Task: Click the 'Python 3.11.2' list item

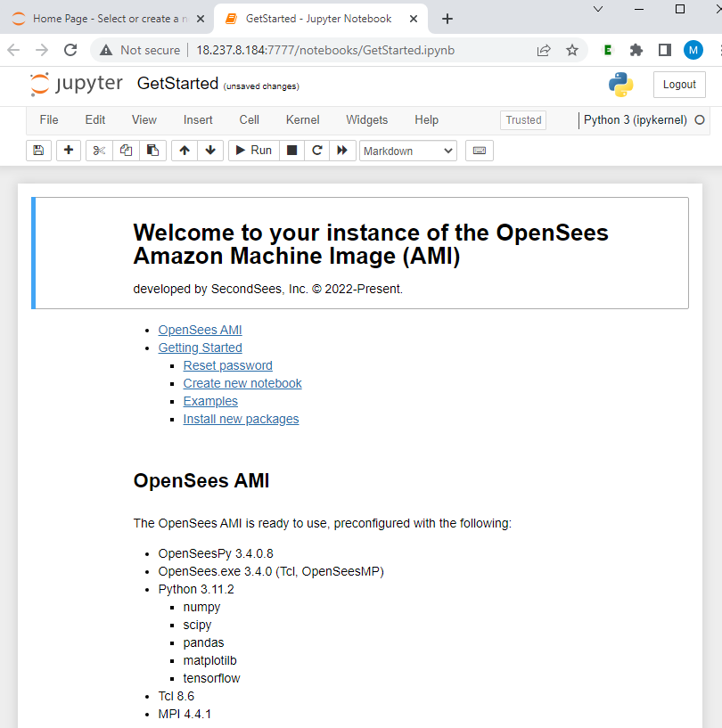Action: point(196,589)
